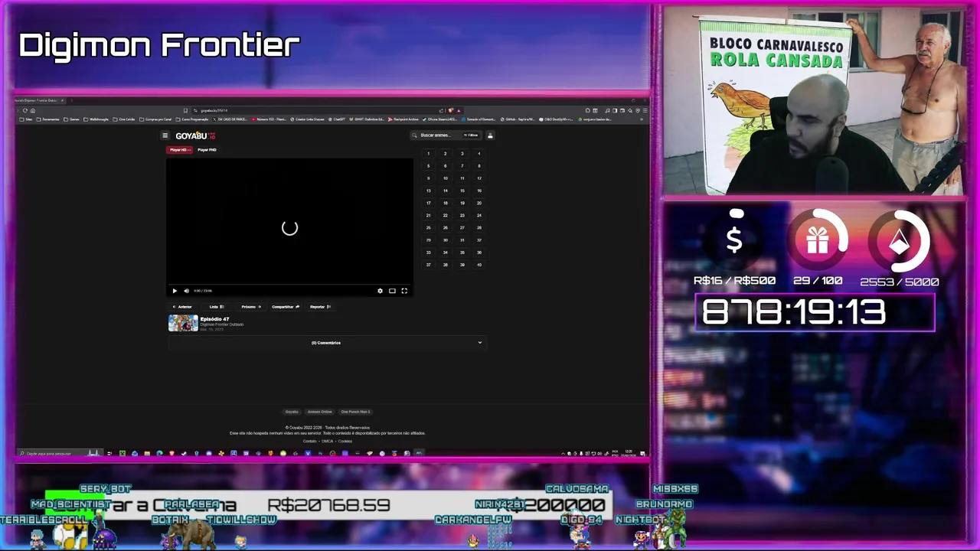
Task: Select episode 1
Action: (428, 154)
